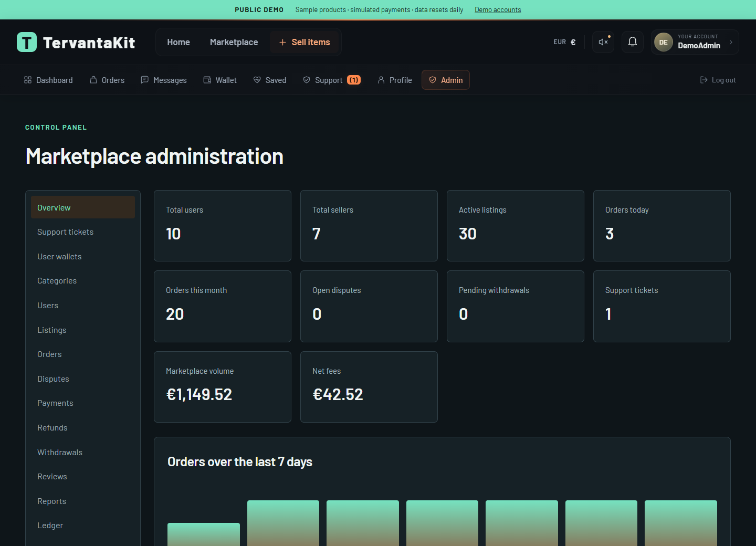Open the Support badge showing 1
This screenshot has width=756, height=546.
pos(354,80)
